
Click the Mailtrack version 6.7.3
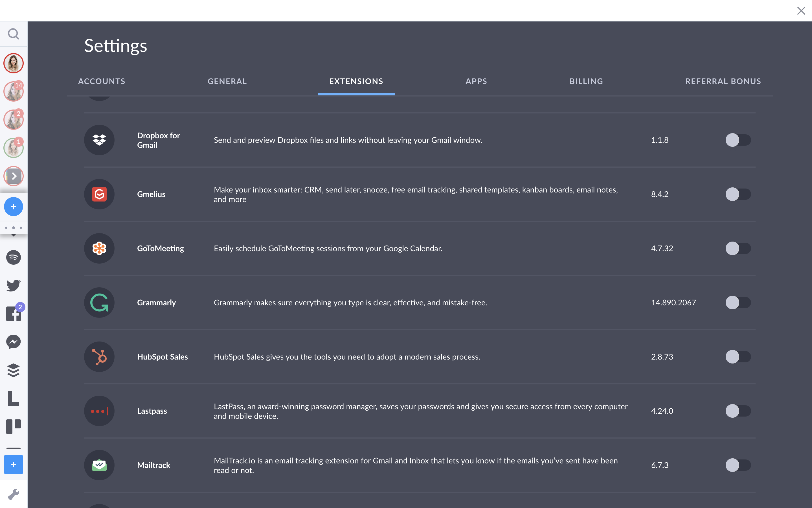(x=660, y=465)
